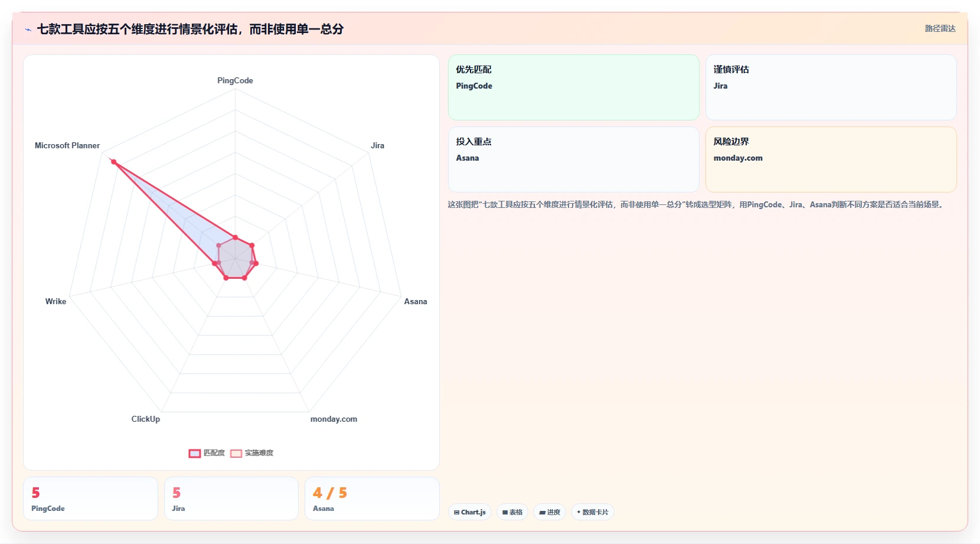Click the description paragraph starting 这张图把
The image size is (980, 544).
pos(697,205)
